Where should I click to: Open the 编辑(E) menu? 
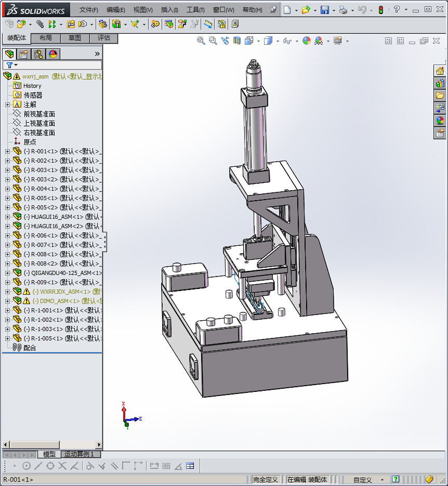click(x=115, y=10)
